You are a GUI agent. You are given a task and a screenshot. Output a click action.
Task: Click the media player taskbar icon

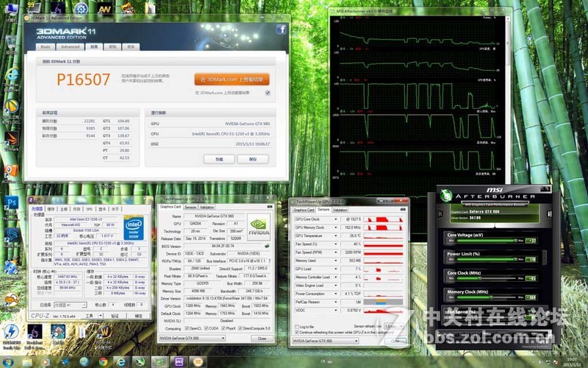46,362
